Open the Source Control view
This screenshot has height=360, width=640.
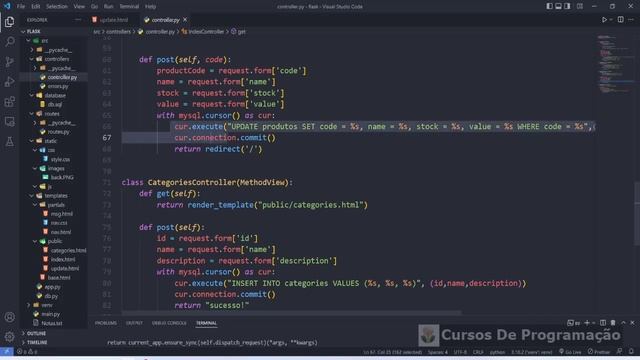tap(9, 62)
